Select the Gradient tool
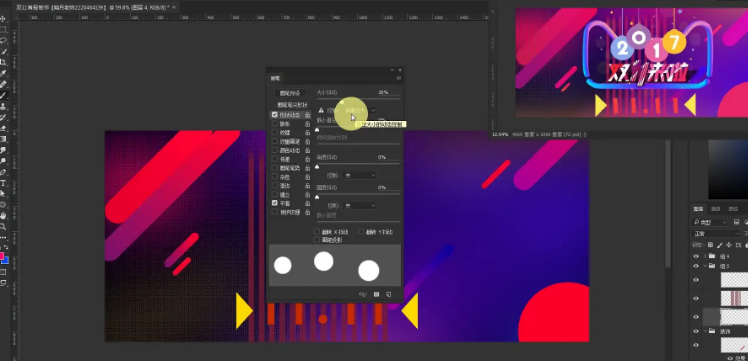 [3, 139]
